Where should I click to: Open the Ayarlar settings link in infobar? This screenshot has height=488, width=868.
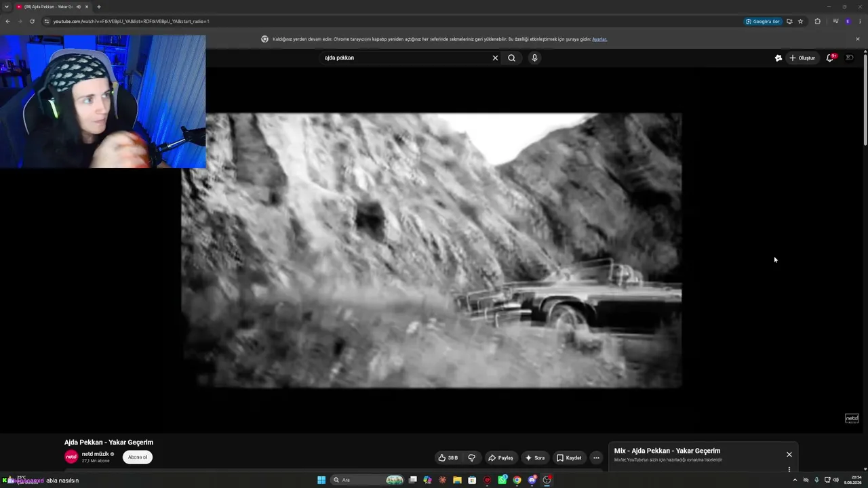[599, 39]
